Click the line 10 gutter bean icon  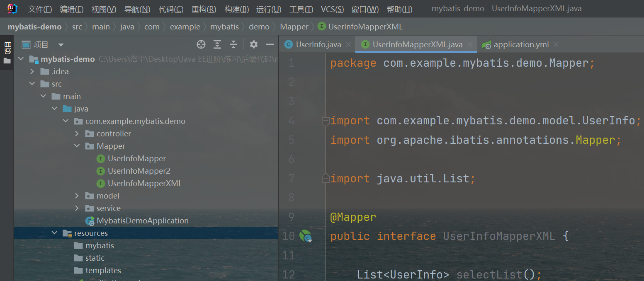tap(306, 236)
